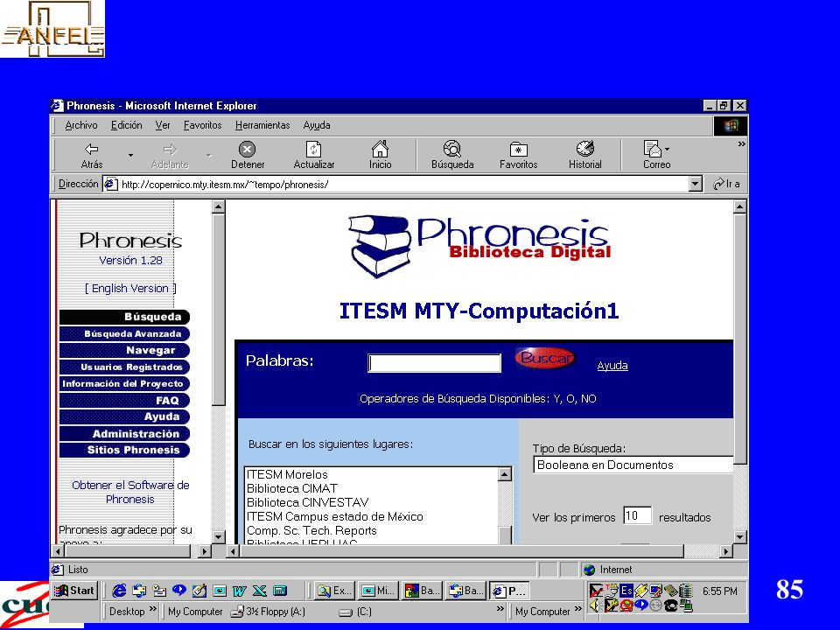Open the Atrás history dropdown arrow

[130, 156]
